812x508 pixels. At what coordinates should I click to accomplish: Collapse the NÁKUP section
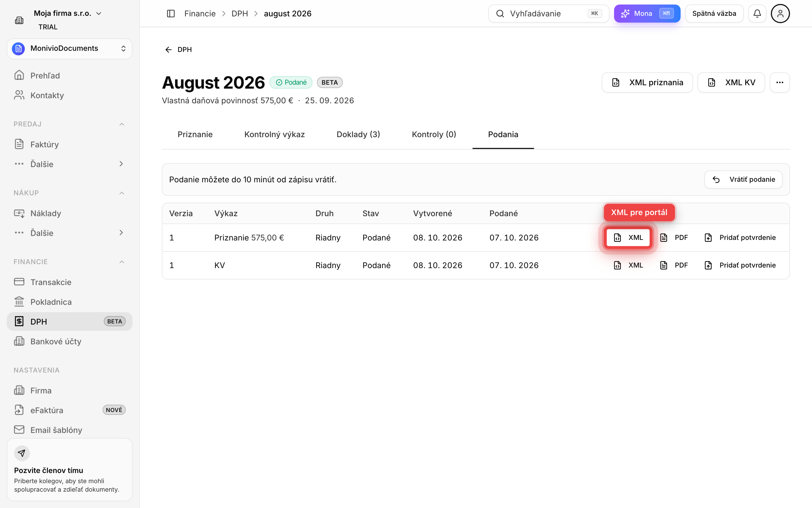(x=122, y=193)
